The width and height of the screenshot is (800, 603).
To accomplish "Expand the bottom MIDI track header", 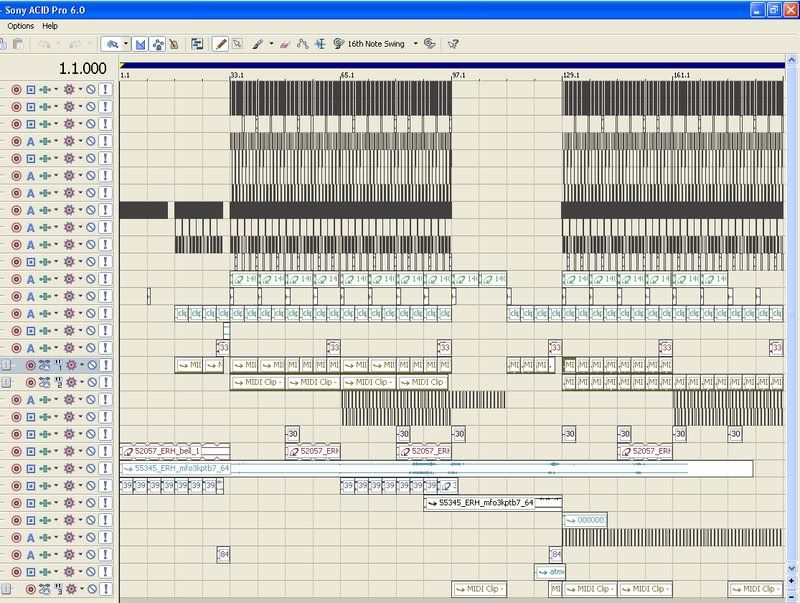I will tap(5, 590).
